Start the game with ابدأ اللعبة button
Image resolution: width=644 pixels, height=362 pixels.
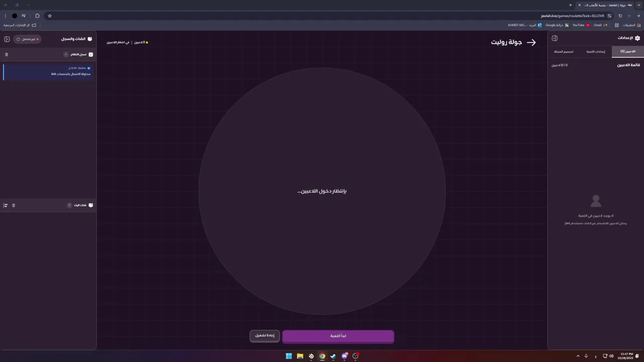(338, 336)
